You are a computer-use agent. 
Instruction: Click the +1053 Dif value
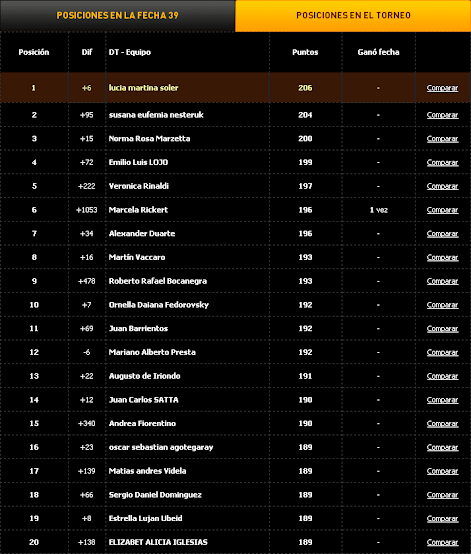click(87, 210)
